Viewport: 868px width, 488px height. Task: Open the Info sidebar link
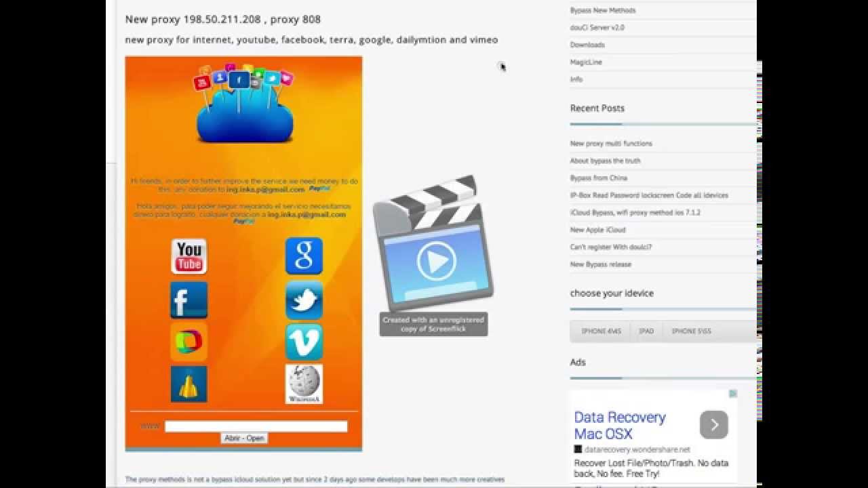click(x=576, y=79)
